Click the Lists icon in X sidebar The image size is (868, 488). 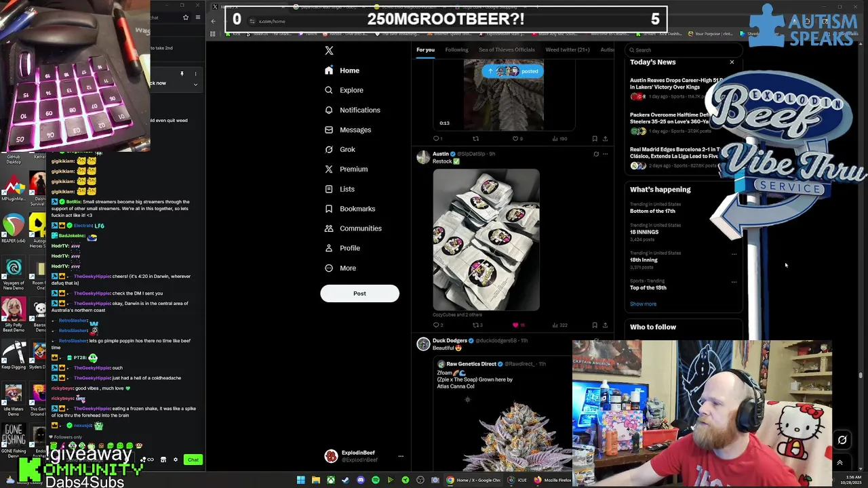(329, 189)
